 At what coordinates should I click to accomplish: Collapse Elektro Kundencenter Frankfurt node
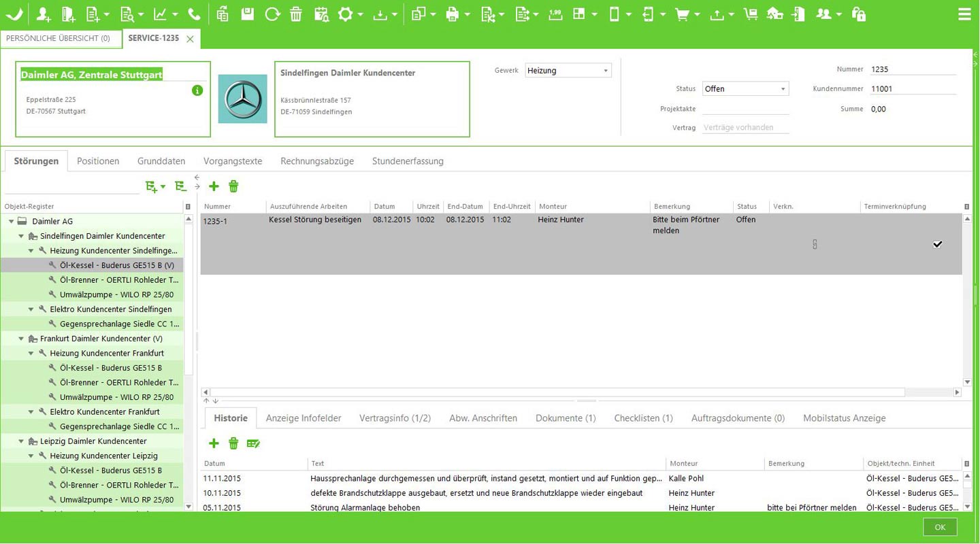31,412
